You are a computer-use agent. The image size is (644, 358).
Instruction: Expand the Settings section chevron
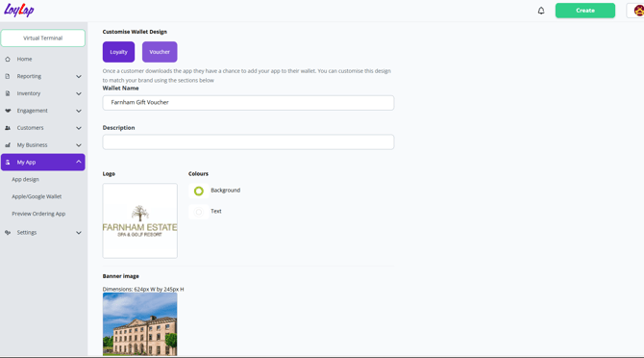click(x=79, y=233)
